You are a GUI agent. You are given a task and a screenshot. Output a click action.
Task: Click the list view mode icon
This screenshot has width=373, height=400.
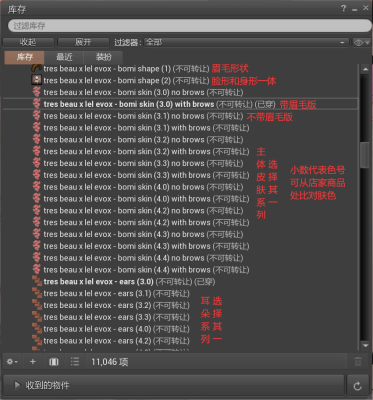75,362
